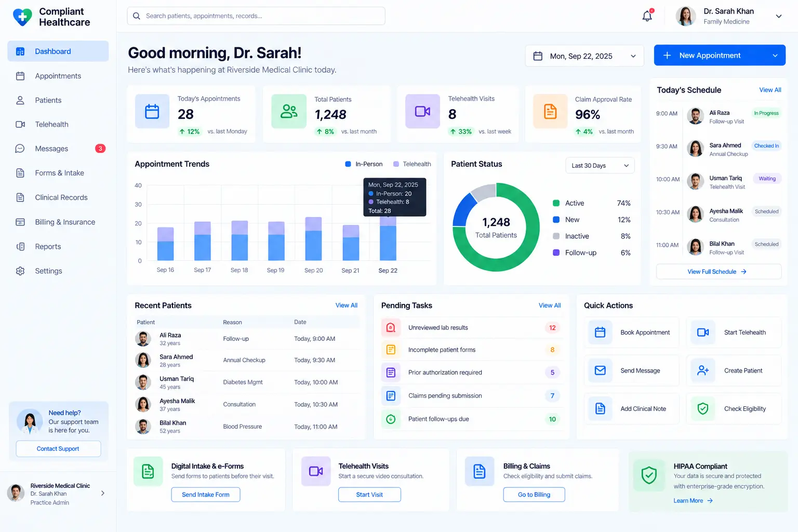
Task: Click the Telehealth Visits video icon
Action: [422, 111]
